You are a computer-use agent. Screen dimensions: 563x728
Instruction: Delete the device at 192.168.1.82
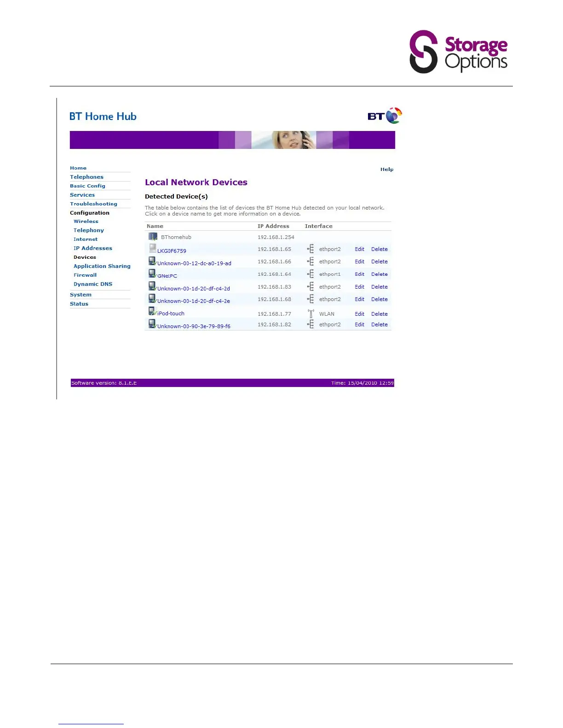tap(379, 324)
